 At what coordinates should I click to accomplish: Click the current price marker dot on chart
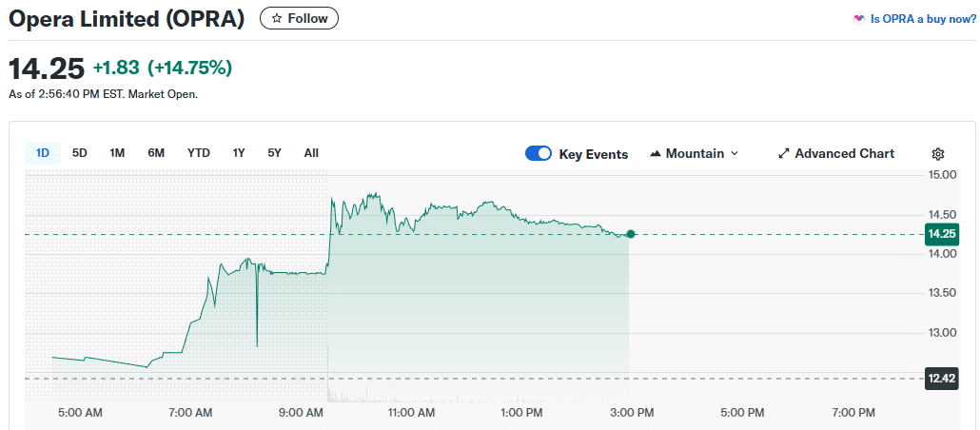click(x=630, y=234)
